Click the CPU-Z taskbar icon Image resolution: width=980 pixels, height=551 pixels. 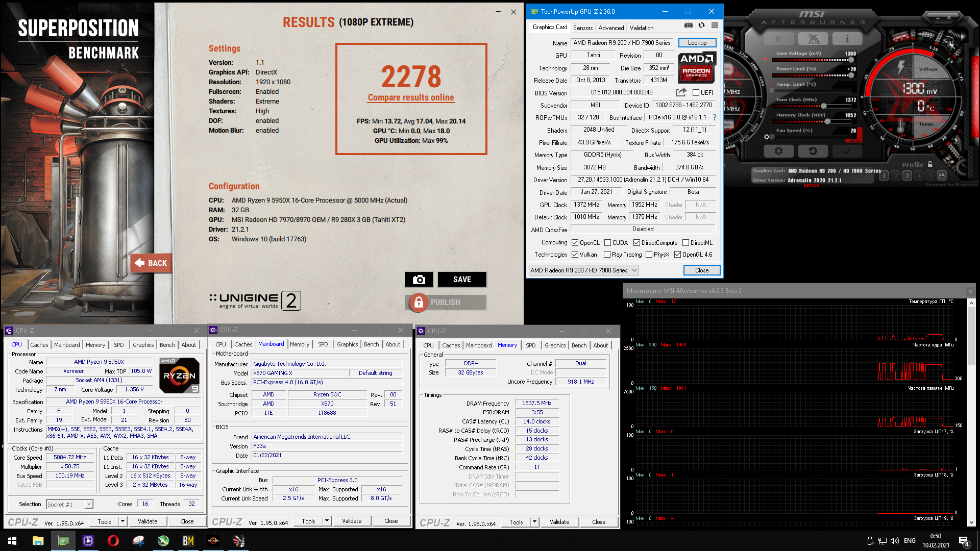(x=88, y=541)
